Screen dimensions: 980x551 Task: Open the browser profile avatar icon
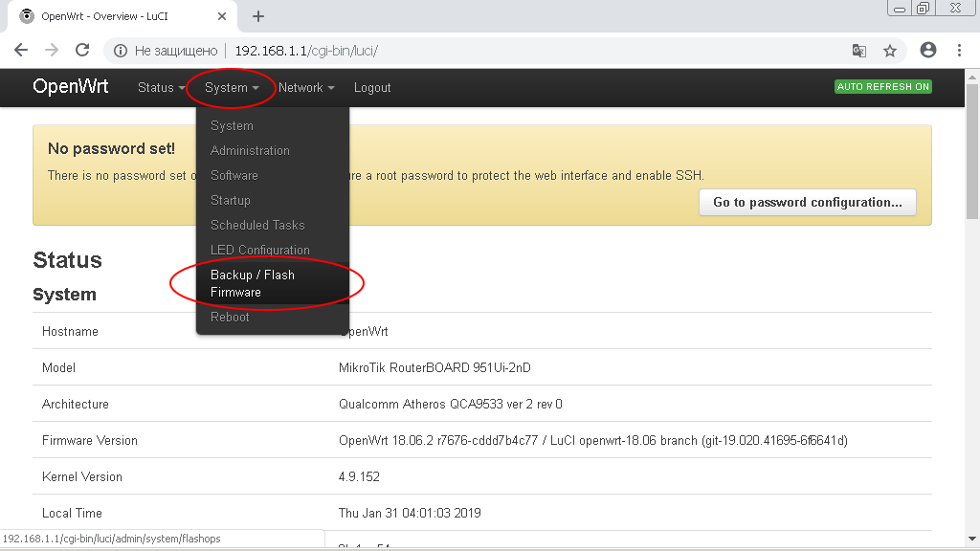pos(927,51)
